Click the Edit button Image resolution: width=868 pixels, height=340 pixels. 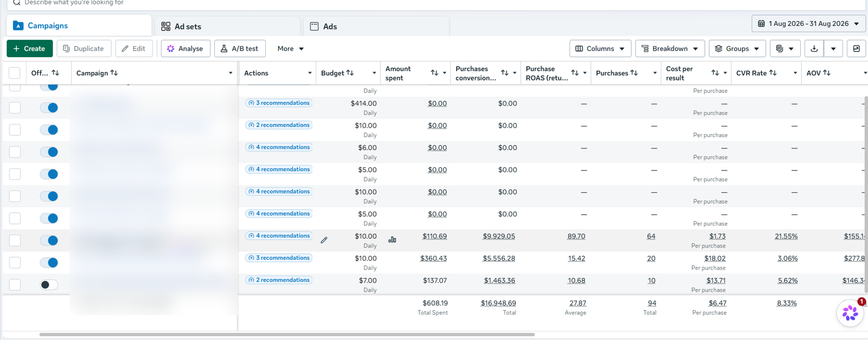pyautogui.click(x=133, y=48)
